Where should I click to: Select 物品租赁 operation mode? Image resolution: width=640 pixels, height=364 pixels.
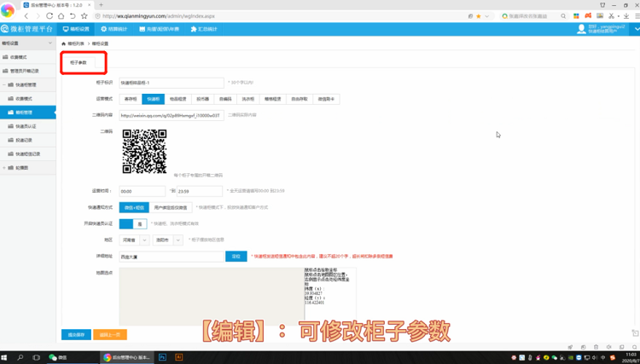pyautogui.click(x=178, y=99)
